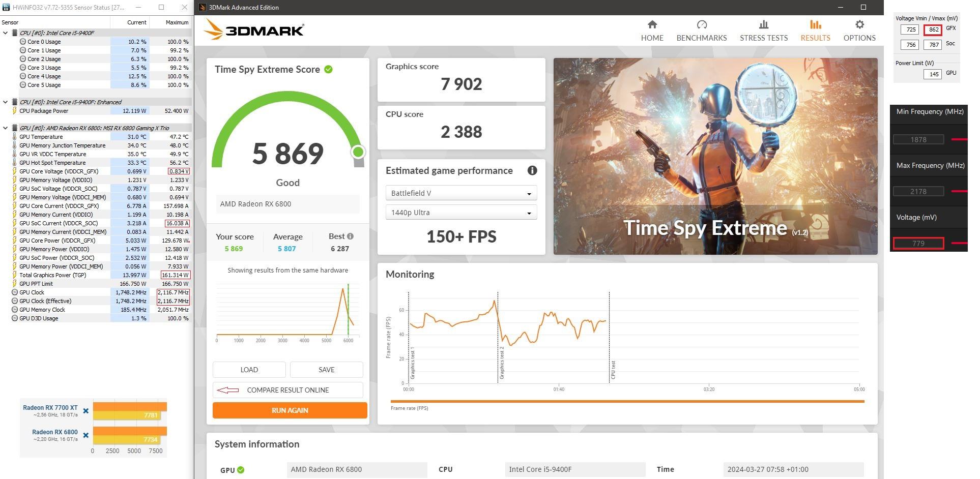The width and height of the screenshot is (980, 479).
Task: Click the info icon next to Best score
Action: (x=350, y=236)
